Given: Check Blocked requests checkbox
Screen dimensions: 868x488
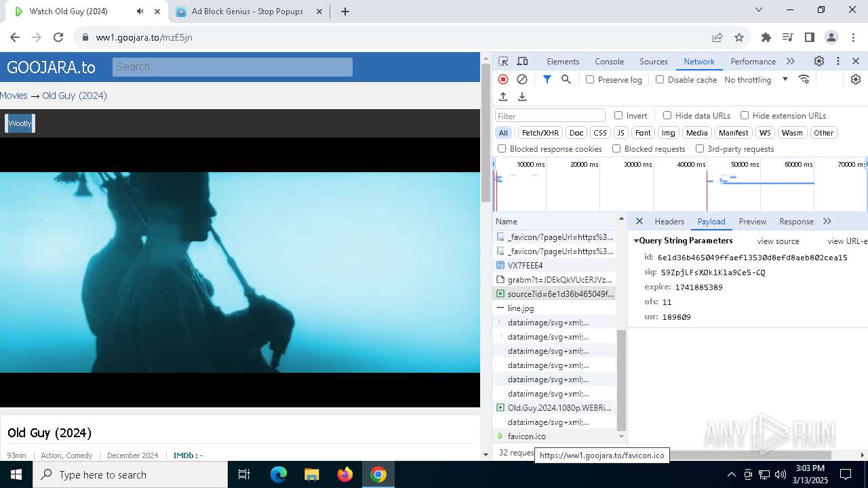Looking at the screenshot, I should point(616,148).
